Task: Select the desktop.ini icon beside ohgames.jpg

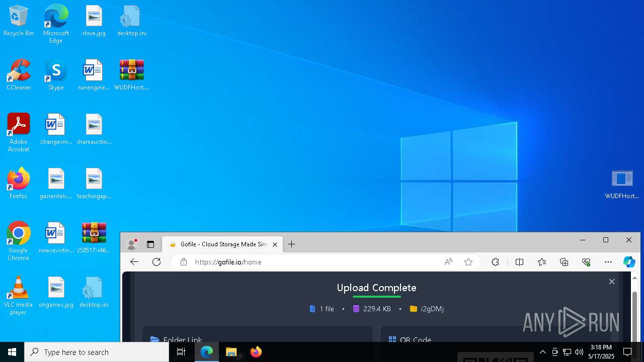Action: (94, 293)
